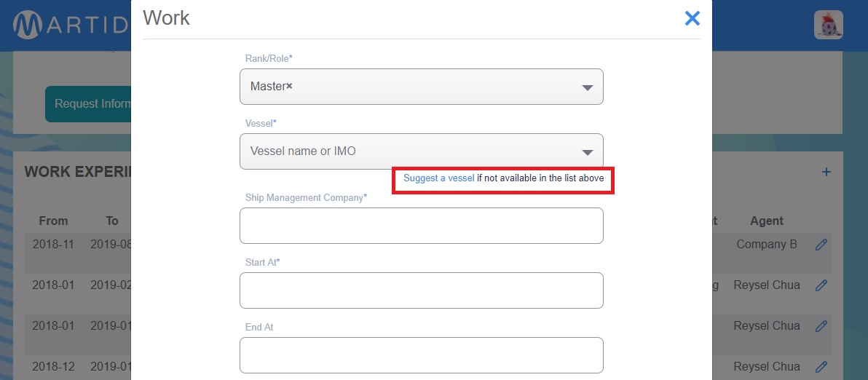Click the Agent column header
This screenshot has height=380, width=868.
[767, 221]
